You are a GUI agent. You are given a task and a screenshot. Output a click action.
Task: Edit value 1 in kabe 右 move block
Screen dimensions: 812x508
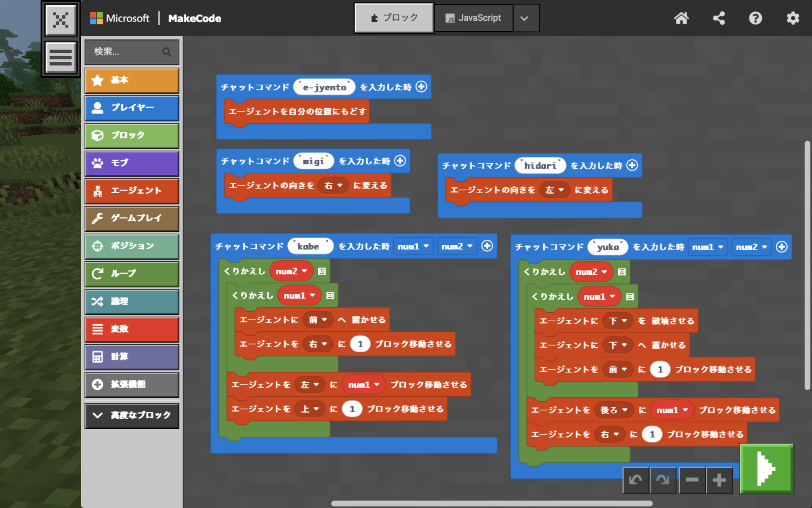[360, 344]
